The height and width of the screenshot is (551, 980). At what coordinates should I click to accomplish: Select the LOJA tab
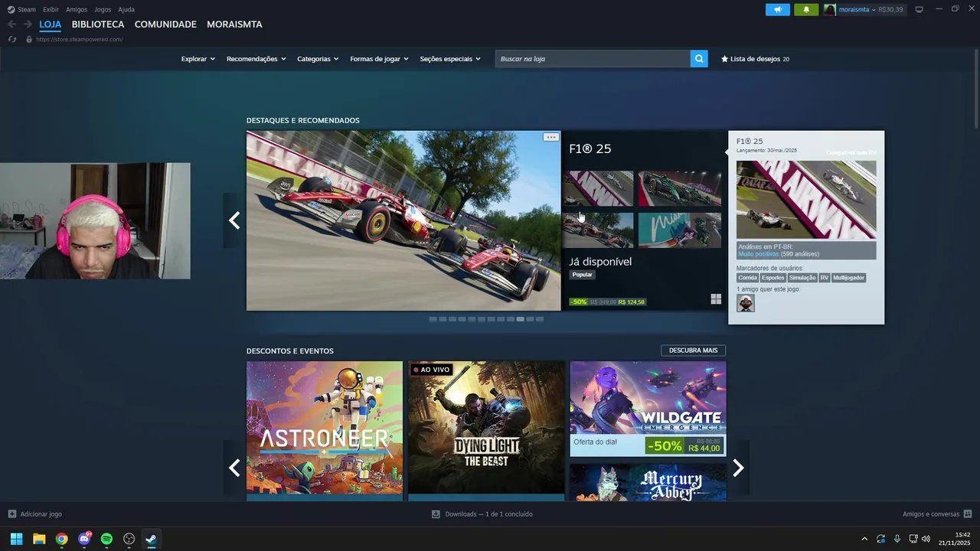click(x=51, y=24)
